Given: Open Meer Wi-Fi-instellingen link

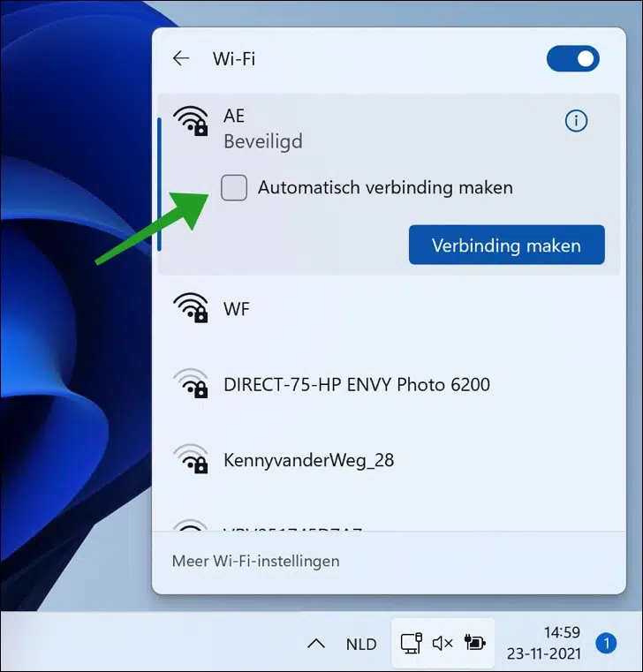Looking at the screenshot, I should point(256,561).
